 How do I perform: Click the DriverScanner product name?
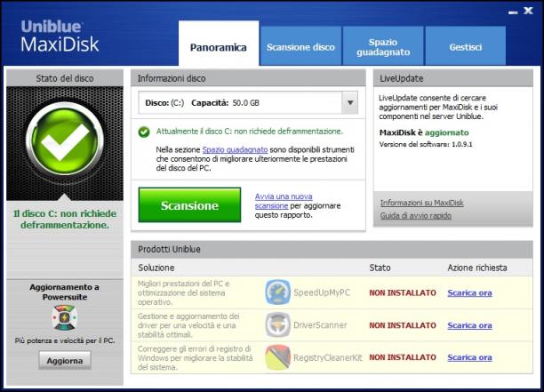[320, 325]
